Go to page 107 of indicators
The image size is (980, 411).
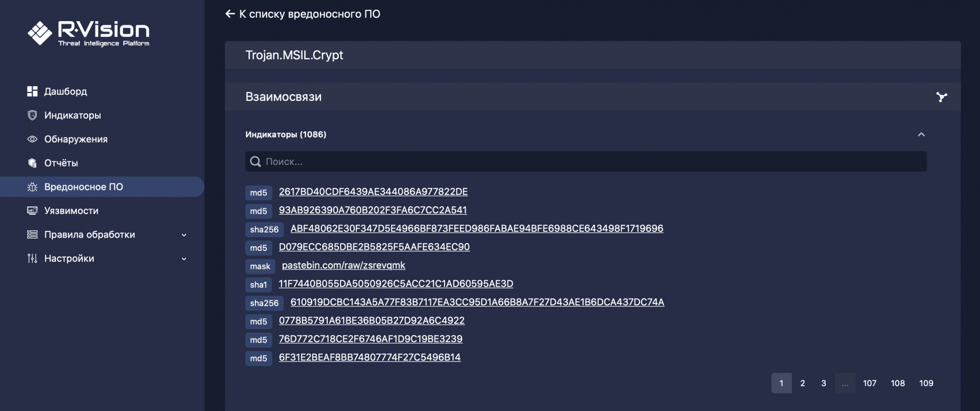click(869, 383)
